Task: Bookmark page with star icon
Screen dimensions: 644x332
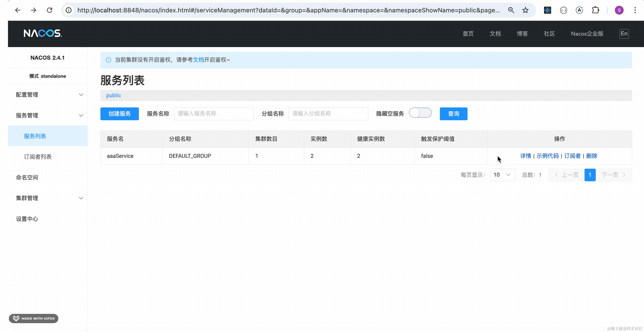Action: tap(525, 10)
